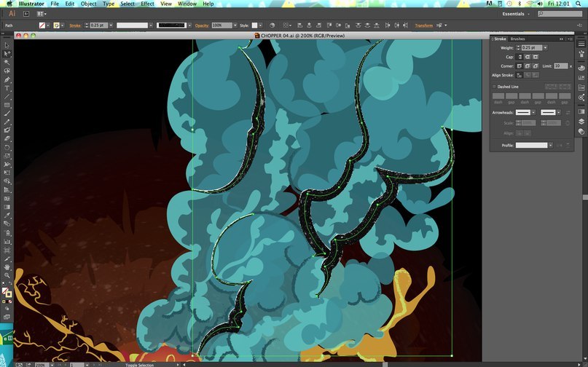588x367 pixels.
Task: Choose Miter Join corner option
Action: tap(520, 66)
